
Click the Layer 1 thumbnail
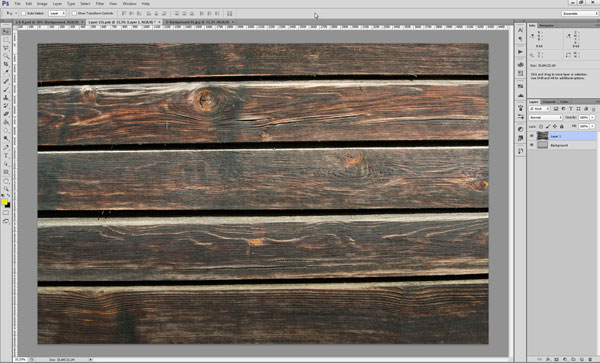[543, 136]
